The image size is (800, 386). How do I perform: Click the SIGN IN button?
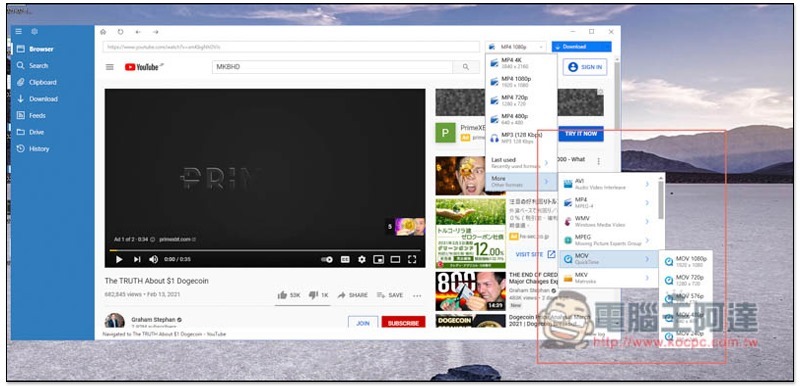(x=585, y=67)
